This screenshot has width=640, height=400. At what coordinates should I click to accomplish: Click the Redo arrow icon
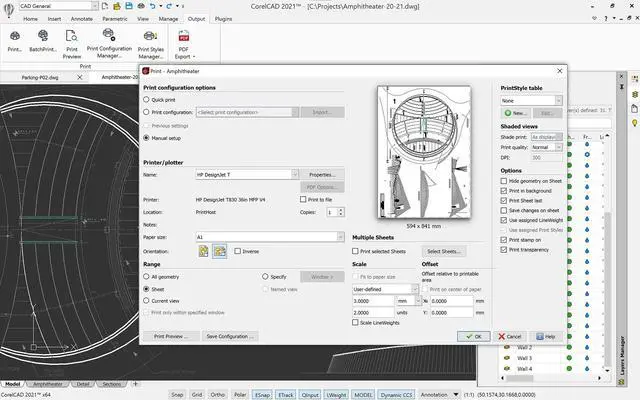(x=169, y=6)
